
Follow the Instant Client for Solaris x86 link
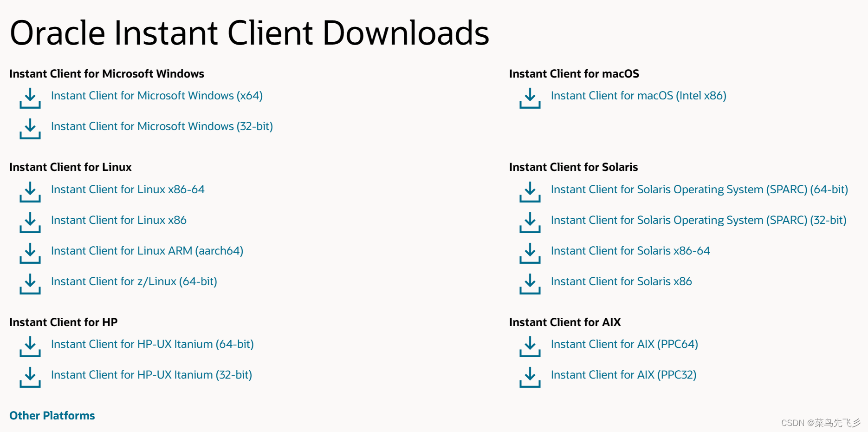622,281
